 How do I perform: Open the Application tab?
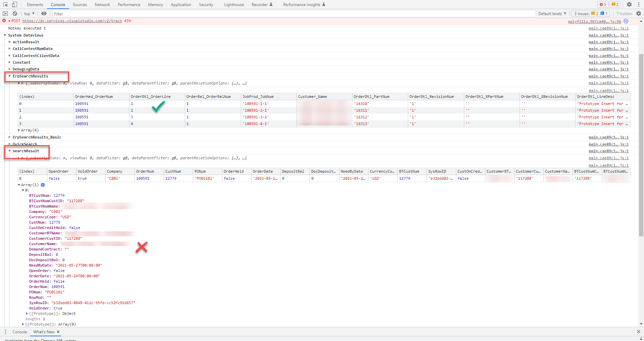click(x=181, y=5)
